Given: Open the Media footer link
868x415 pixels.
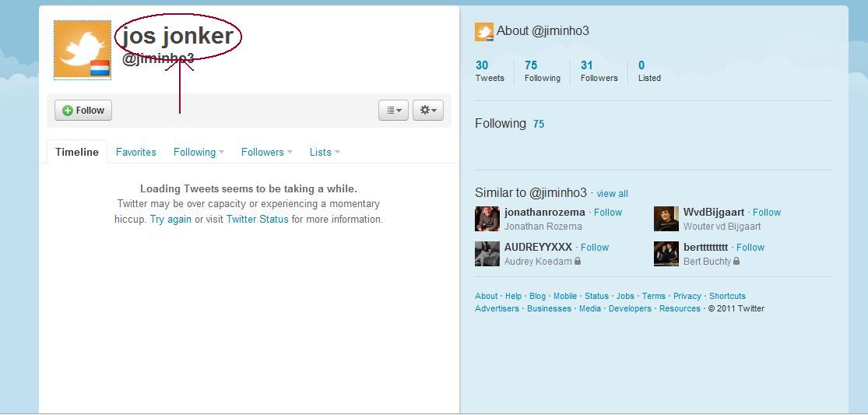Looking at the screenshot, I should [590, 309].
